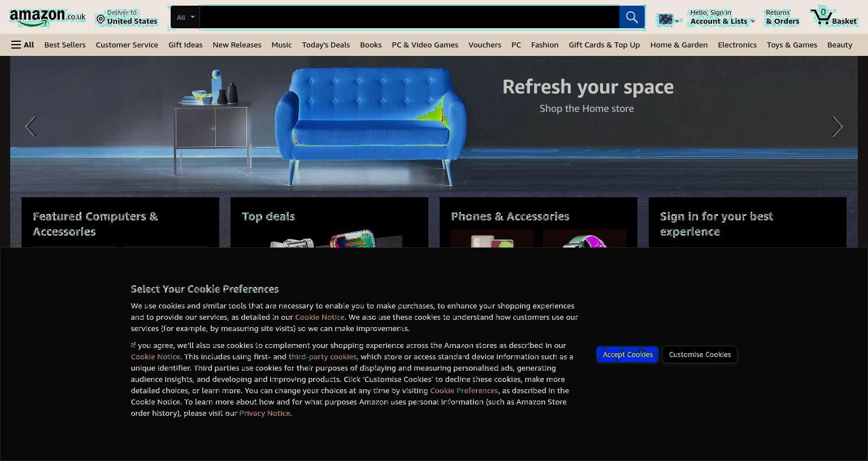868x461 pixels.
Task: Click Shop the Home store text
Action: click(587, 108)
